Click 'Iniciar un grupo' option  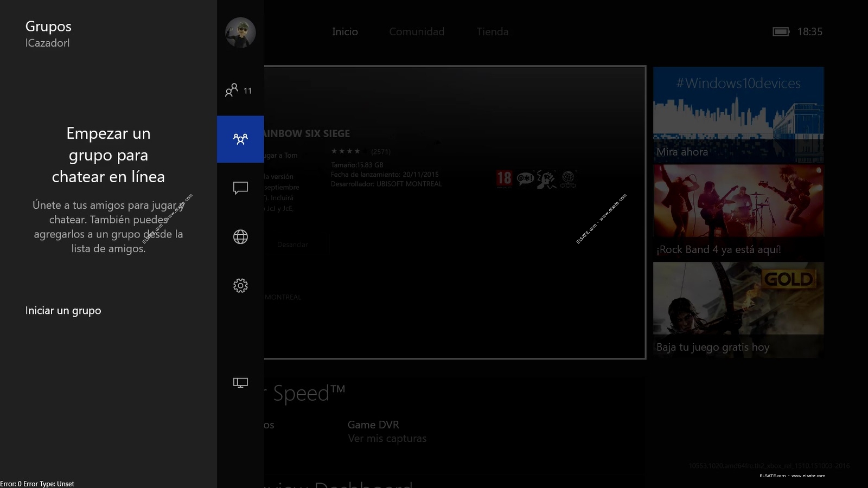63,311
